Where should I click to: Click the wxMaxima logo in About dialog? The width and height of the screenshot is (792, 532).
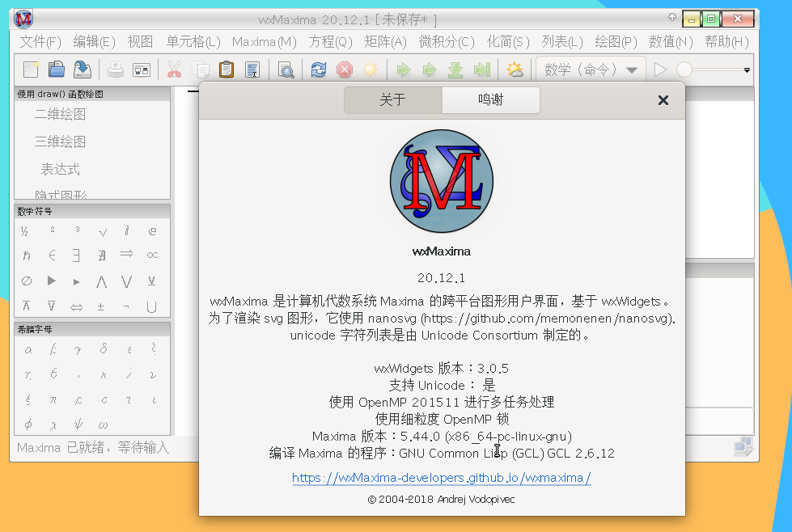pyautogui.click(x=442, y=181)
